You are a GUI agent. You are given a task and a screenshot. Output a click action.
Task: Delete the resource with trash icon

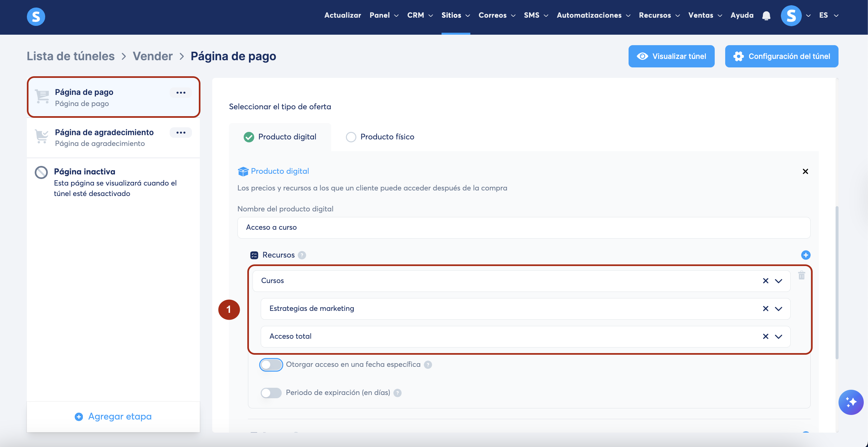point(801,275)
